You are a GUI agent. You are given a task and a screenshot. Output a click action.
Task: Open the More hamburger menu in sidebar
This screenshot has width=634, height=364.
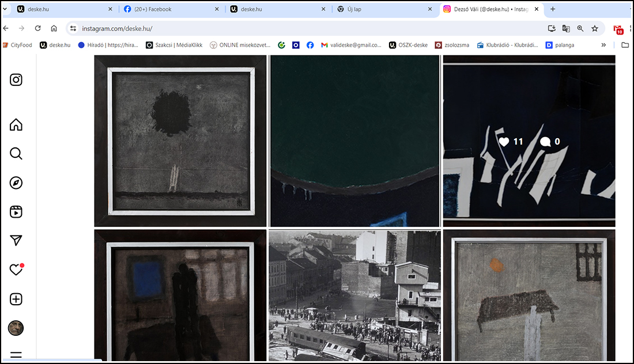[16, 355]
